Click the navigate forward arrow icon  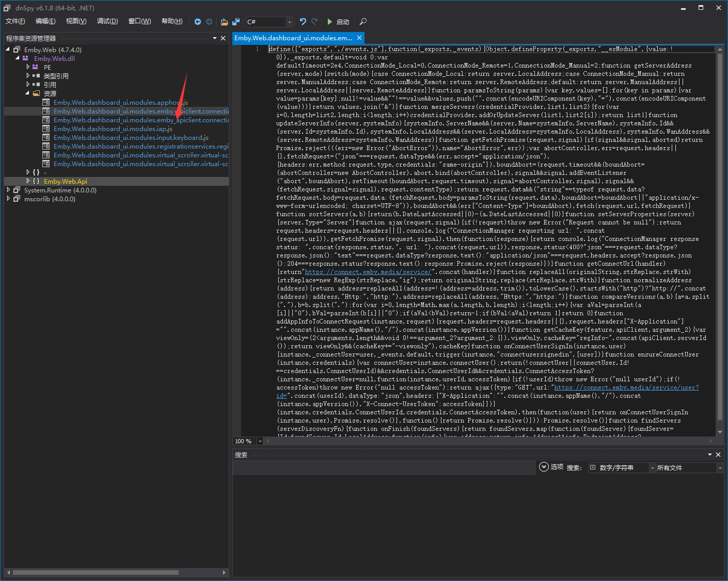click(209, 22)
